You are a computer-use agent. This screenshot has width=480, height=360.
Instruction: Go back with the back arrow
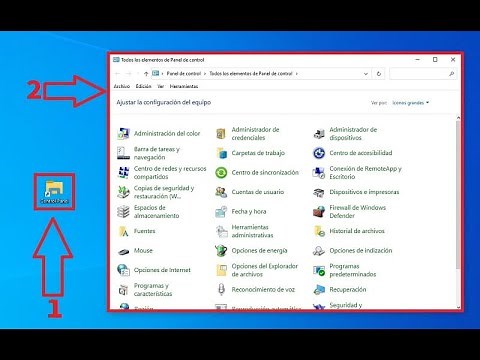pyautogui.click(x=117, y=74)
